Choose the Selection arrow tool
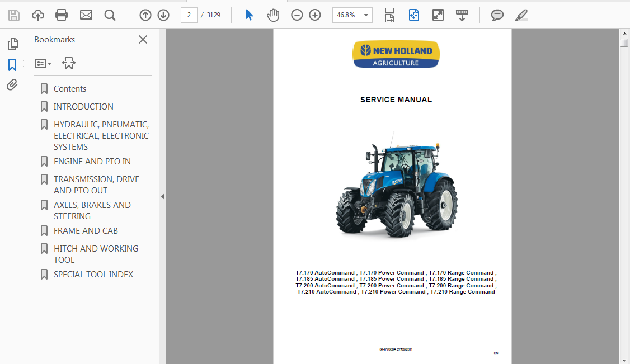 (x=249, y=15)
